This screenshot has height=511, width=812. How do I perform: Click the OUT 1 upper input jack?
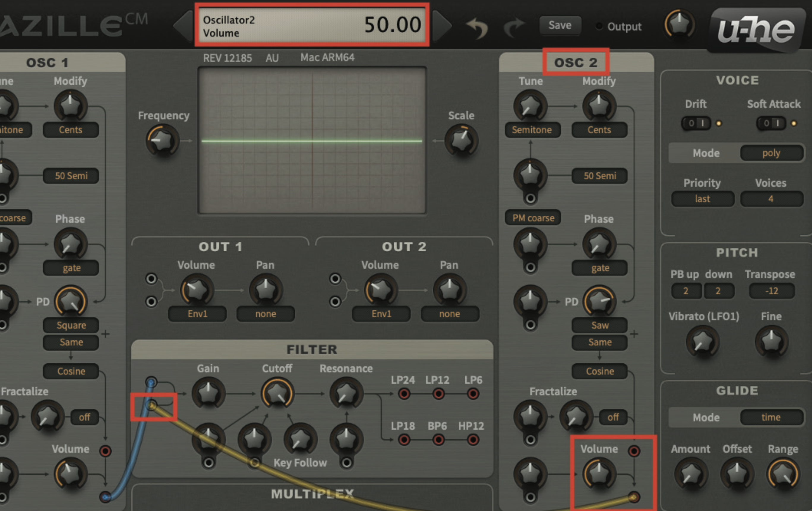click(x=151, y=279)
